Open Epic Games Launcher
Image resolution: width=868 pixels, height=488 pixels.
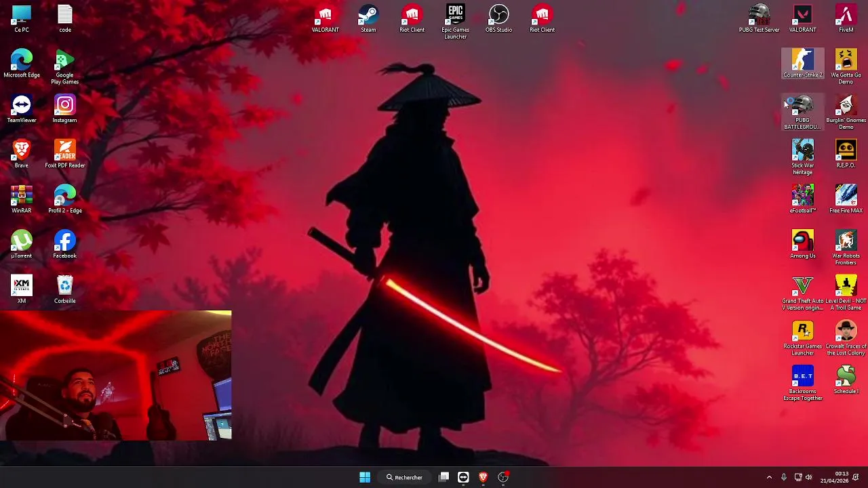pyautogui.click(x=456, y=22)
